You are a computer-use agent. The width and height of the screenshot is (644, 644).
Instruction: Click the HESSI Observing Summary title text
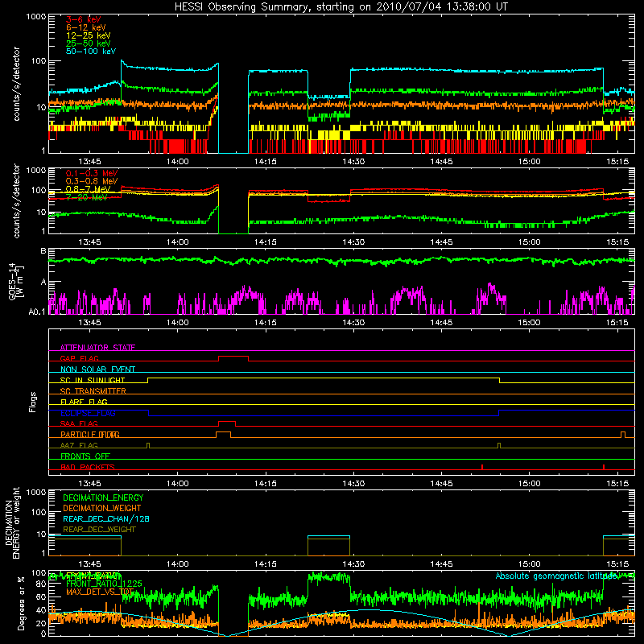(x=341, y=6)
